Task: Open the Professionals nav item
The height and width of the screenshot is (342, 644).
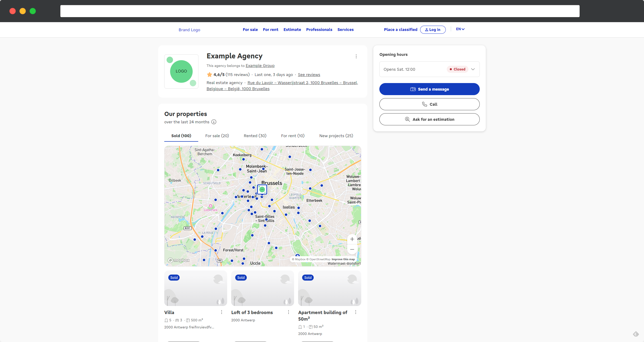Action: tap(319, 29)
